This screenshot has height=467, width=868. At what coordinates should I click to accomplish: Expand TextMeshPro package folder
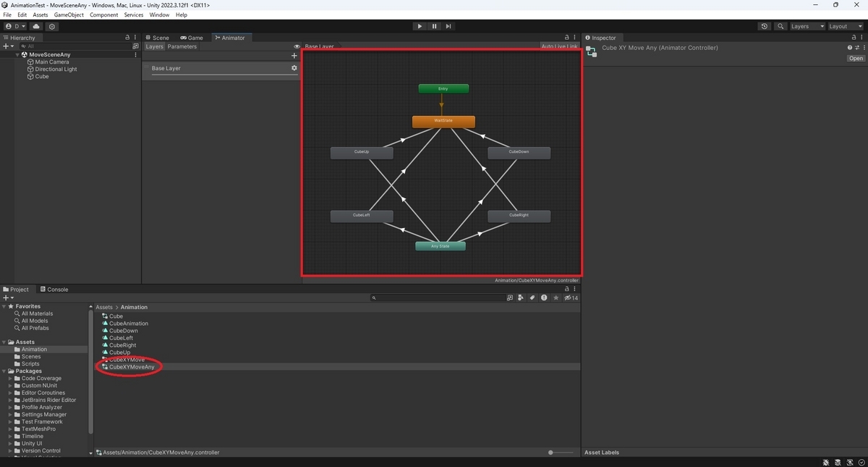(x=10, y=429)
